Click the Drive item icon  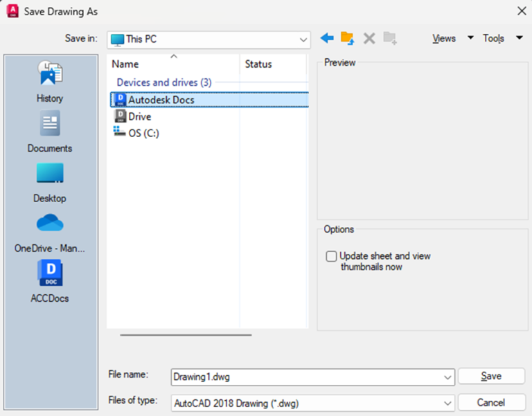120,116
